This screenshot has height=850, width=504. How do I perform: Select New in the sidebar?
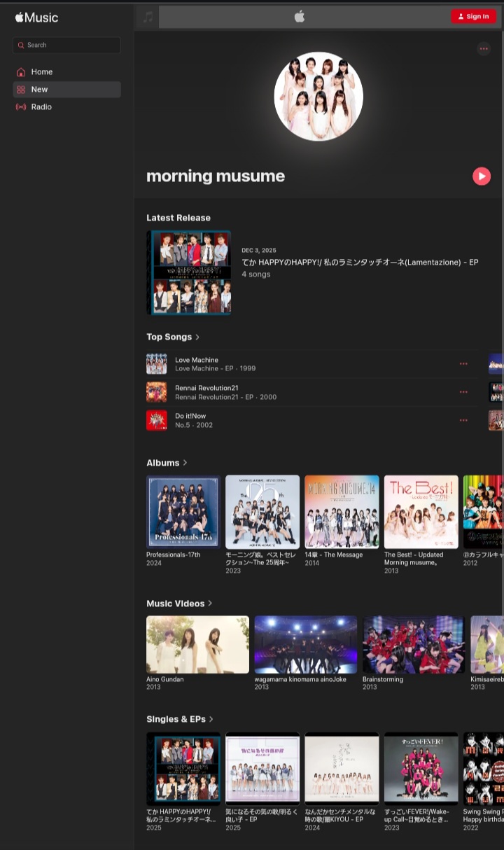[x=39, y=90]
